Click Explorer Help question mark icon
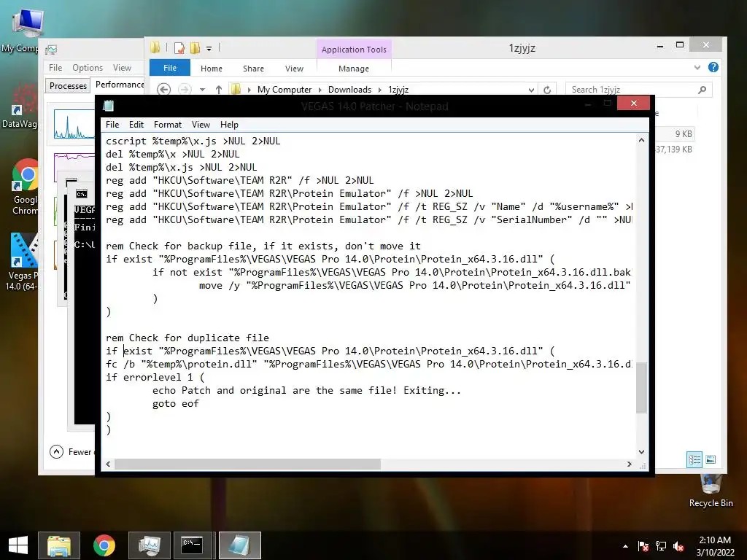 (x=713, y=67)
